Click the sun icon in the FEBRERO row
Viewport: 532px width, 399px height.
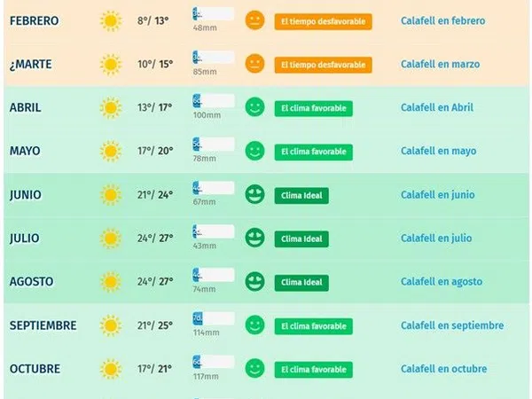(x=110, y=20)
